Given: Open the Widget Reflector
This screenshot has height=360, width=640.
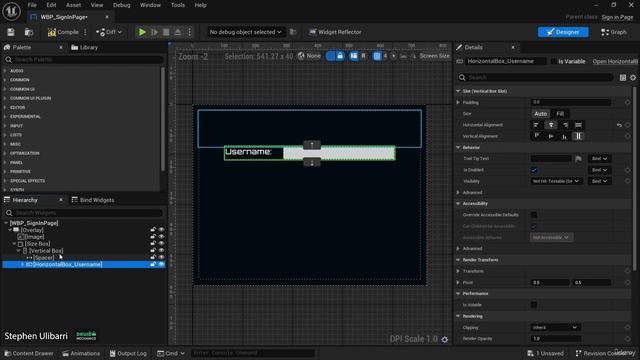Looking at the screenshot, I should point(335,32).
